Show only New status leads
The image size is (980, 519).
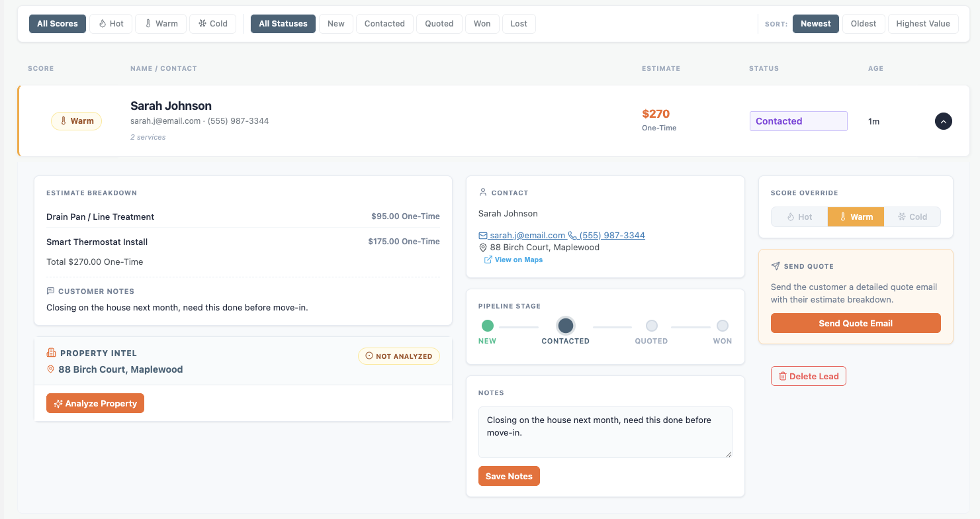pos(336,24)
